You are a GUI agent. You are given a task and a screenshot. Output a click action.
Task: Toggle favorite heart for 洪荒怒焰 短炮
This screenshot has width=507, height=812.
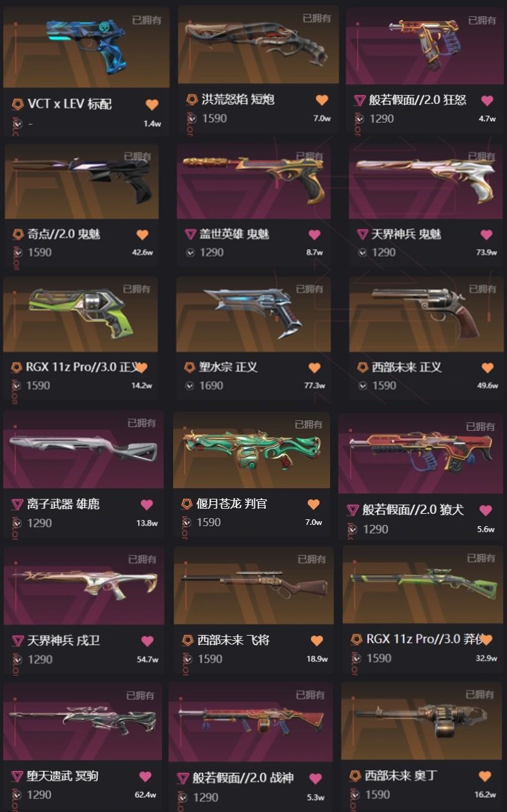321,100
